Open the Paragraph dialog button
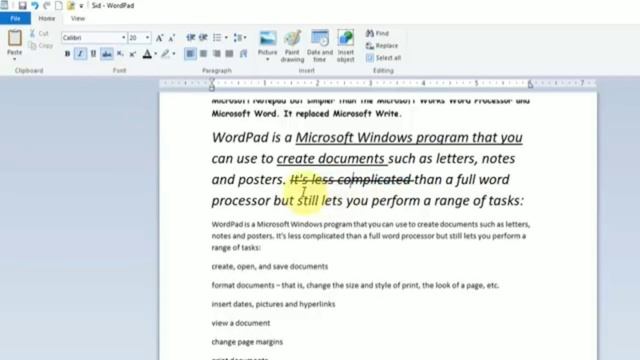Screen dimensions: 640x360 point(244,53)
